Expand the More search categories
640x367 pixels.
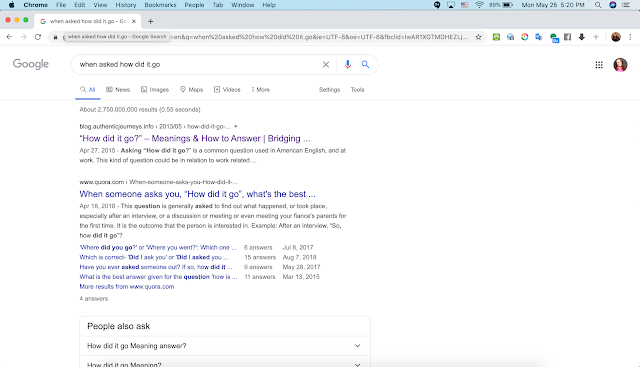[x=260, y=89]
